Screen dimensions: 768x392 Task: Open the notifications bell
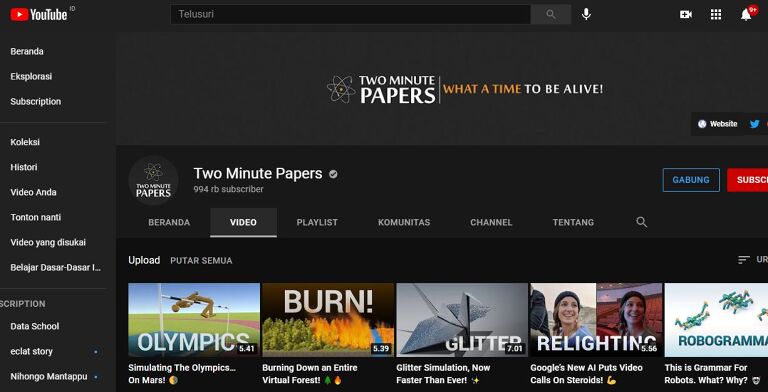tap(746, 15)
